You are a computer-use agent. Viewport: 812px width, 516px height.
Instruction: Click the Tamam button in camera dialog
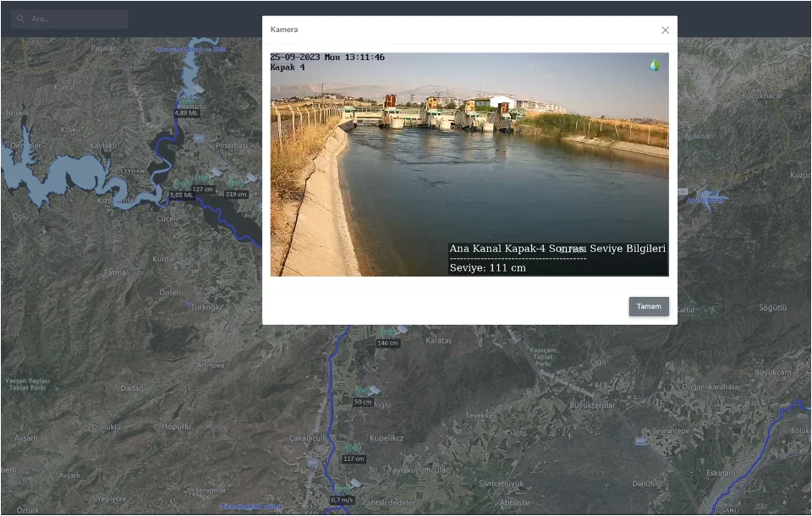[x=649, y=306]
